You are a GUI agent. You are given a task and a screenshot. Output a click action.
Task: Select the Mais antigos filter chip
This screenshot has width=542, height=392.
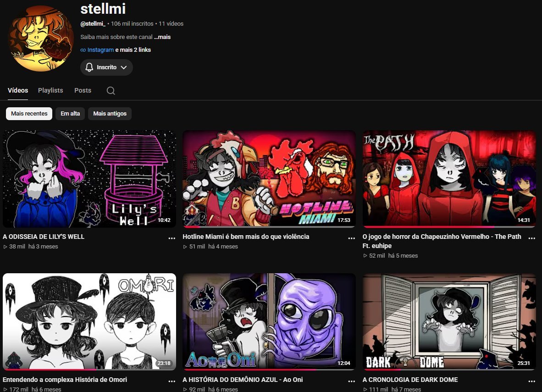[110, 113]
